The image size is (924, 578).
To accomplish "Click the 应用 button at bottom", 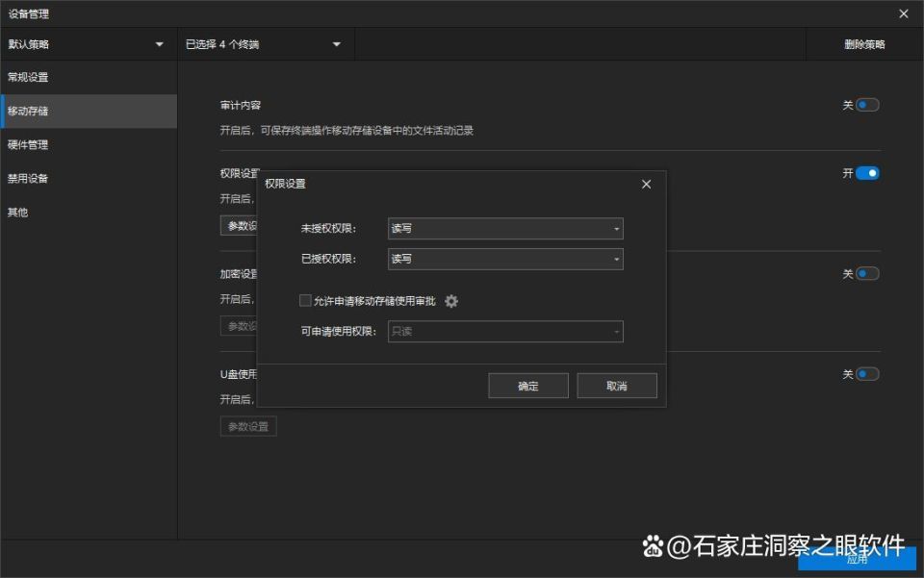I will [857, 559].
